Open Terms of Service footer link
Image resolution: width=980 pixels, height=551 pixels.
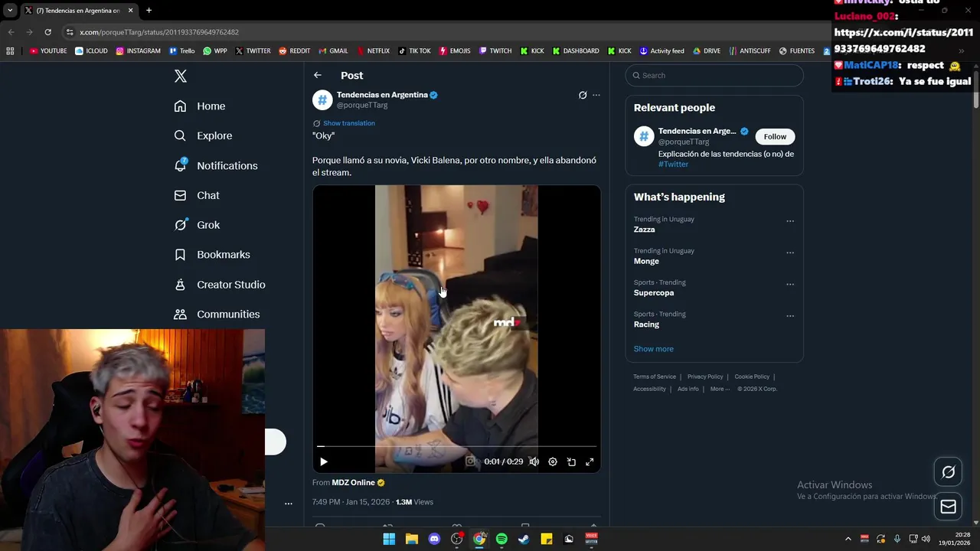655,377
